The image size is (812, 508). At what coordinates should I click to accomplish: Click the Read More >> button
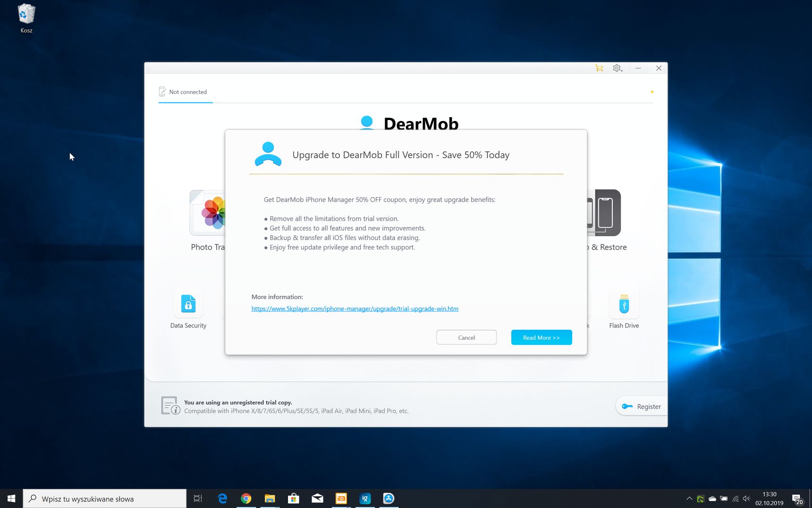click(541, 337)
